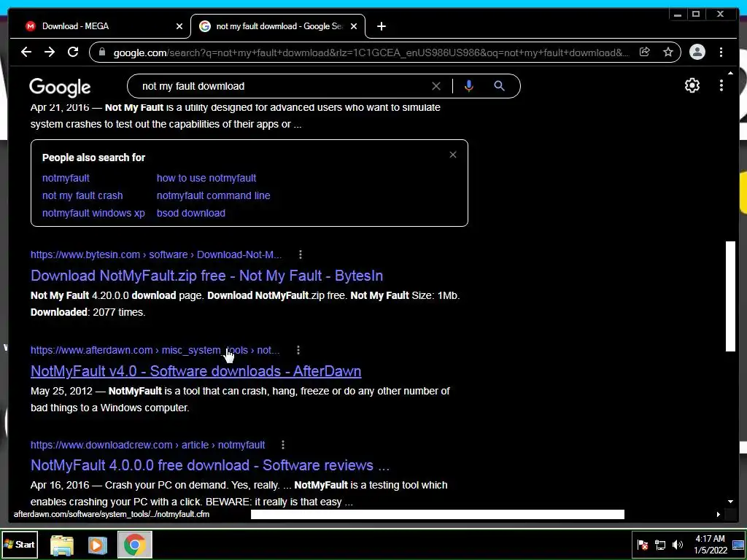Open Chrome's three-dot menu
The height and width of the screenshot is (560, 747).
(x=721, y=52)
